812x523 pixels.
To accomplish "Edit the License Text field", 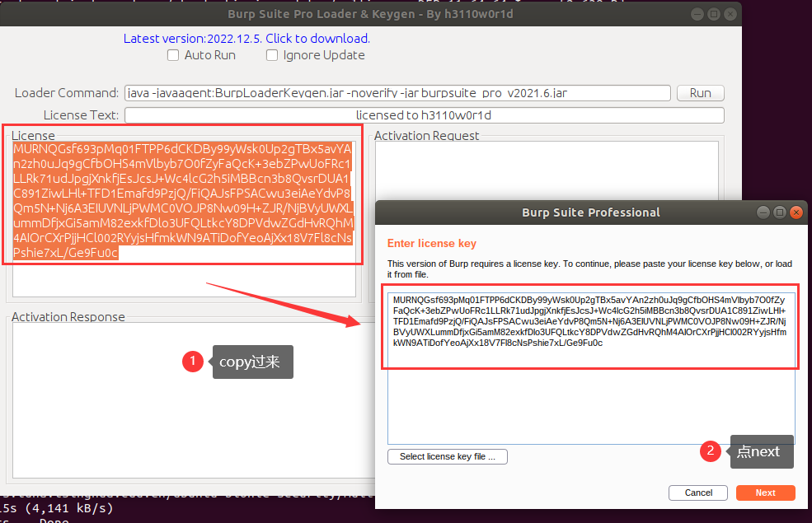I will (x=424, y=114).
